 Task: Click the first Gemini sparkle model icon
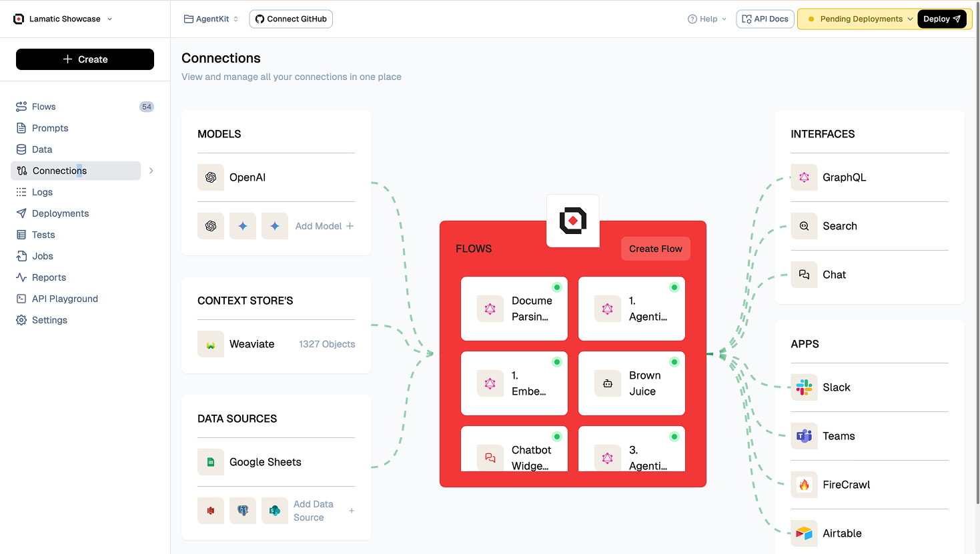point(243,226)
